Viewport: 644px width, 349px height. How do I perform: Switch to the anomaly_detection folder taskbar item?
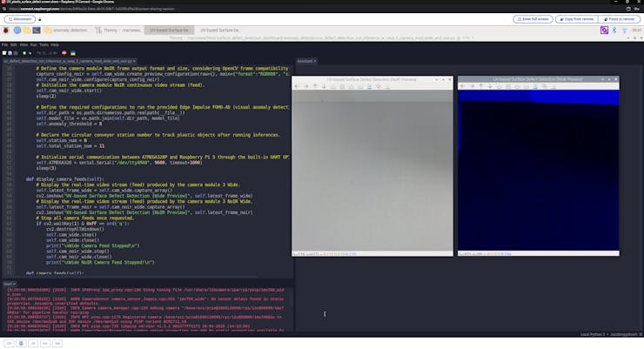tap(66, 30)
